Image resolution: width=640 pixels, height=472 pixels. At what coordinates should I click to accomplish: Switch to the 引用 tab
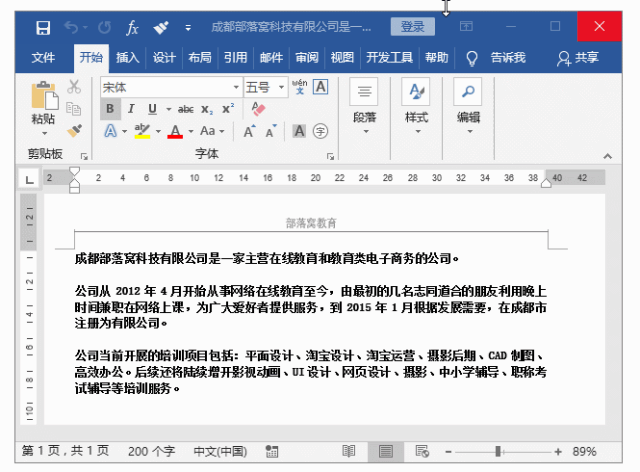click(236, 57)
